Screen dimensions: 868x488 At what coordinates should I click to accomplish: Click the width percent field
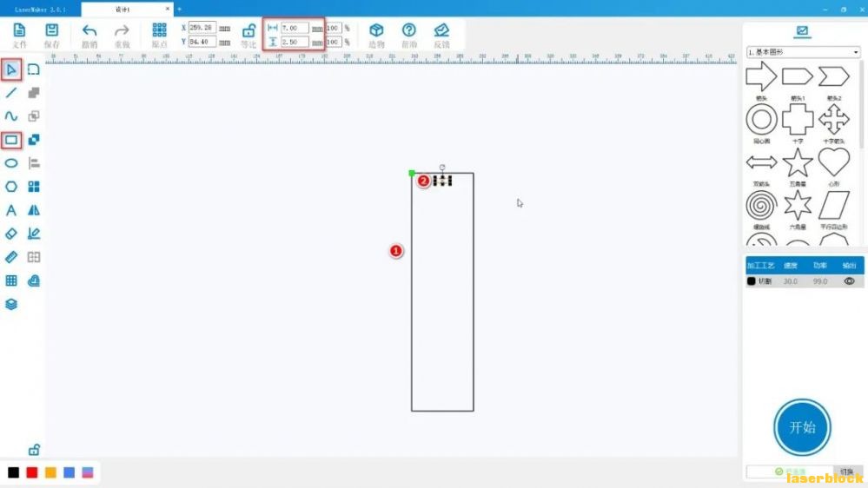[334, 28]
